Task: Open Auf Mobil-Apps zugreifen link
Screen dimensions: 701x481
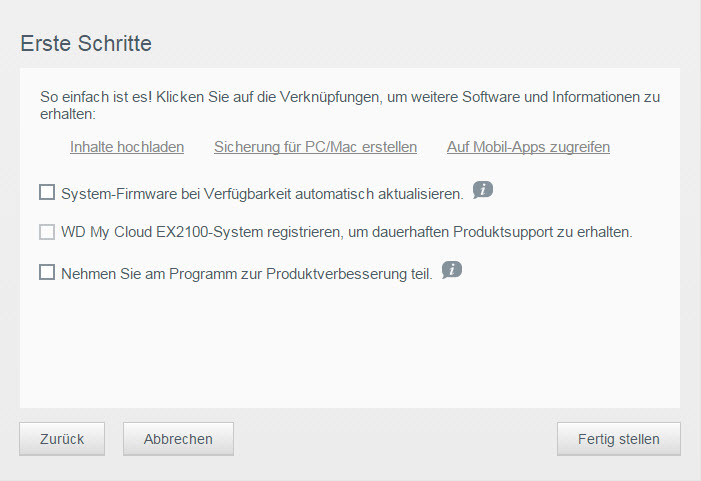Action: [528, 147]
